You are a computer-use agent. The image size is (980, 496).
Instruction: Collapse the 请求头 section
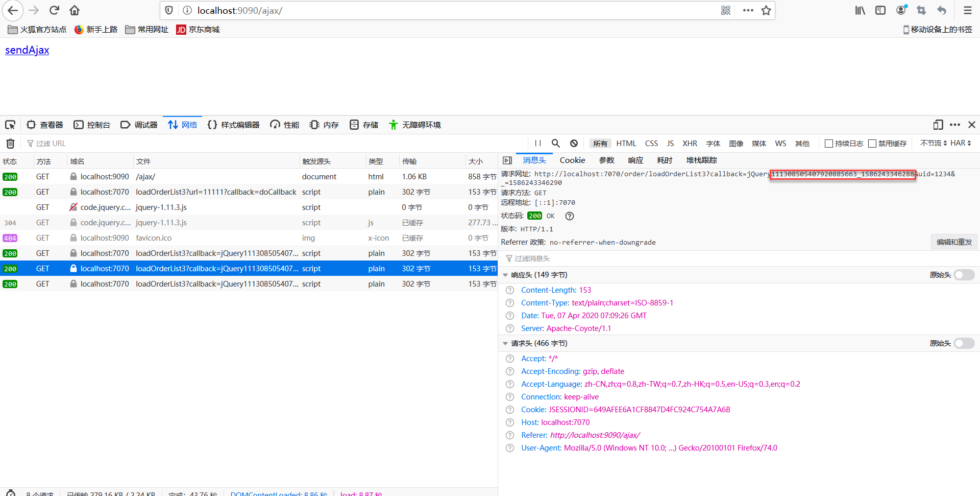505,343
